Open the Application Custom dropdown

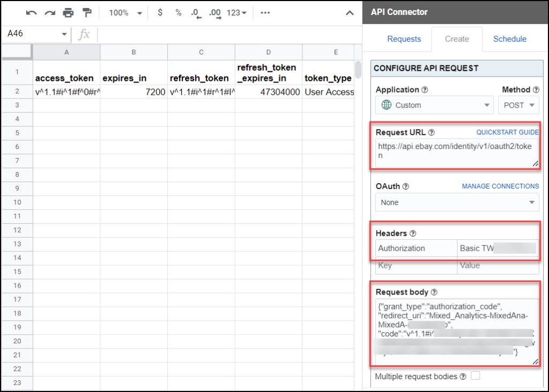(434, 105)
